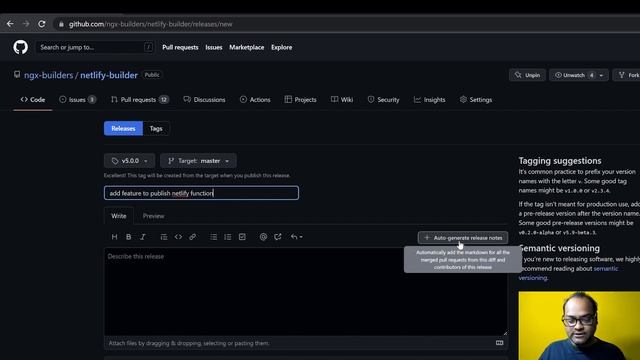Open the saved replies dropdown arrow
Screen dimensions: 640x360
(x=297, y=237)
